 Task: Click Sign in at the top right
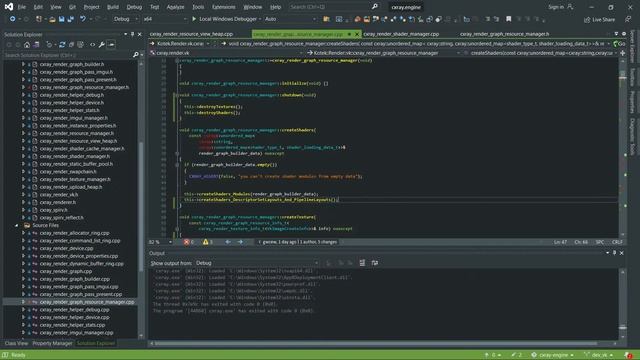(556, 7)
